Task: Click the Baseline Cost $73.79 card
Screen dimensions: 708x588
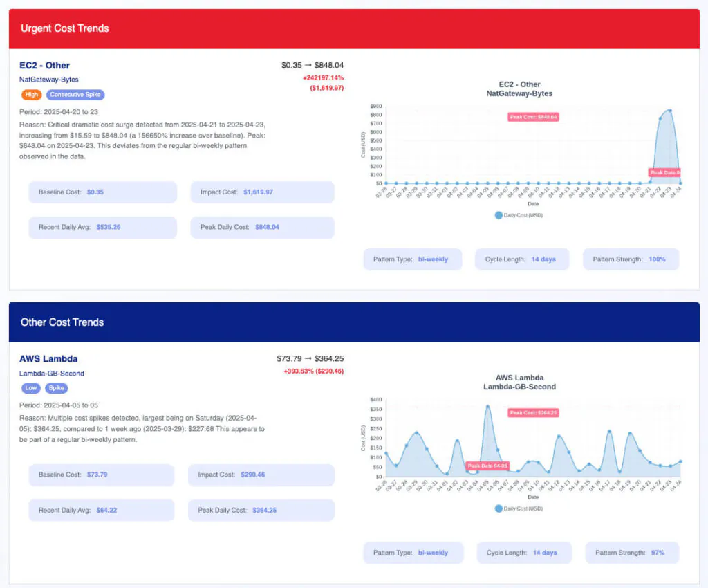Action: [x=102, y=475]
